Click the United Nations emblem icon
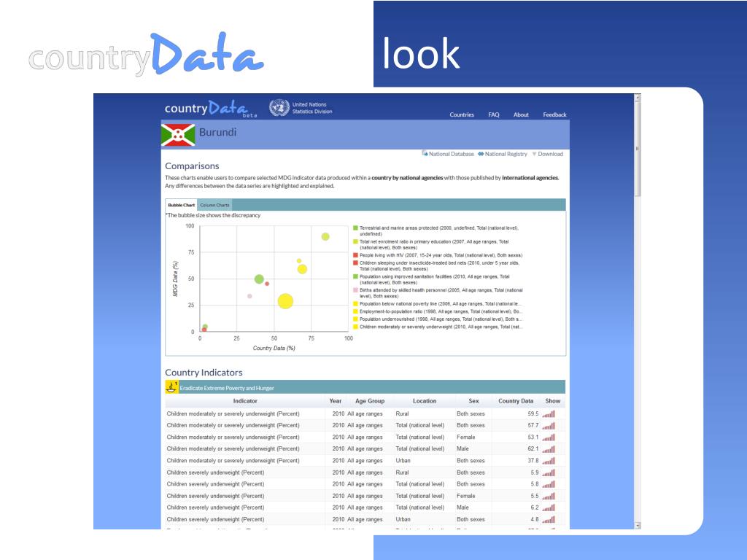The image size is (747, 560). 279,108
